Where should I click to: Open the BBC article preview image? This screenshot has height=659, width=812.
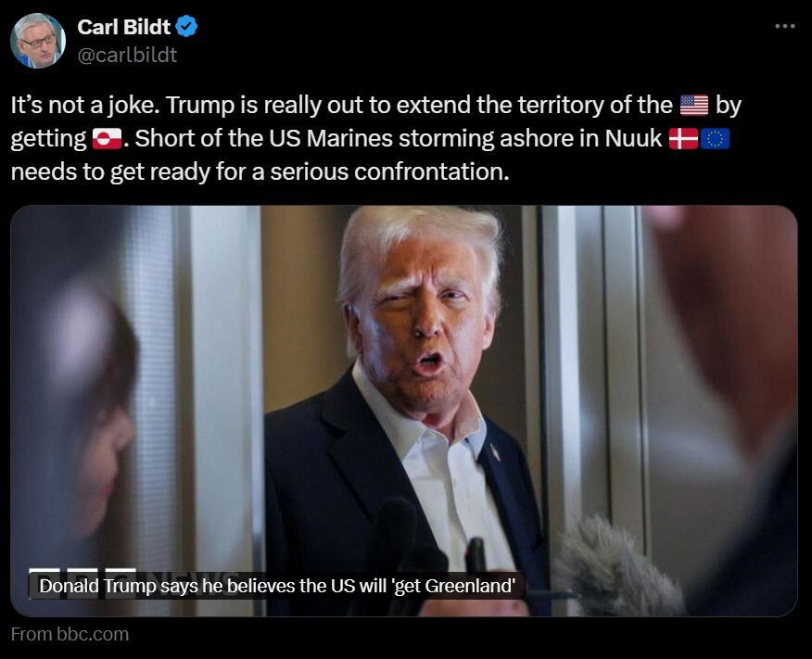pos(404,411)
